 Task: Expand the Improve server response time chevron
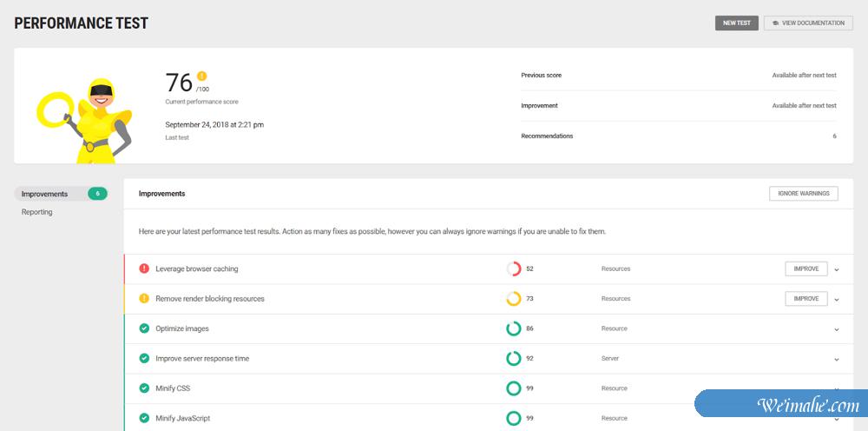(837, 360)
